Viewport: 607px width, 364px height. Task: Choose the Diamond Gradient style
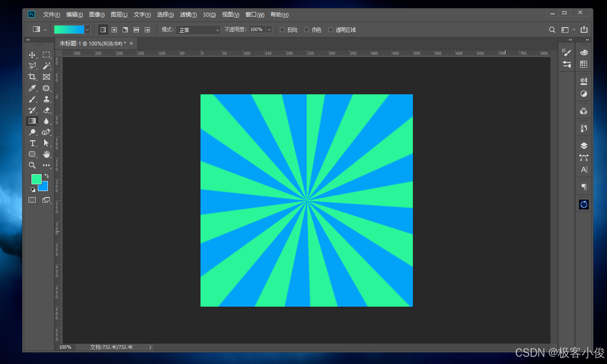[x=147, y=30]
